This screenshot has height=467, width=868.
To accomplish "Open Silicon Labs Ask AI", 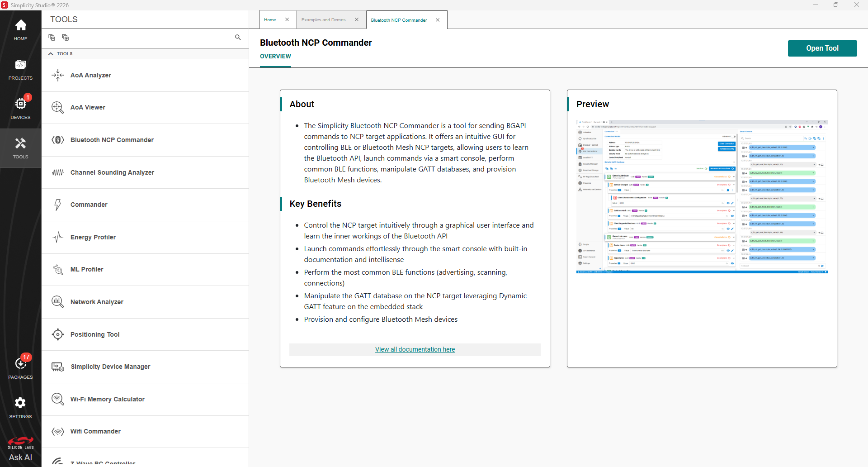I will pyautogui.click(x=20, y=449).
